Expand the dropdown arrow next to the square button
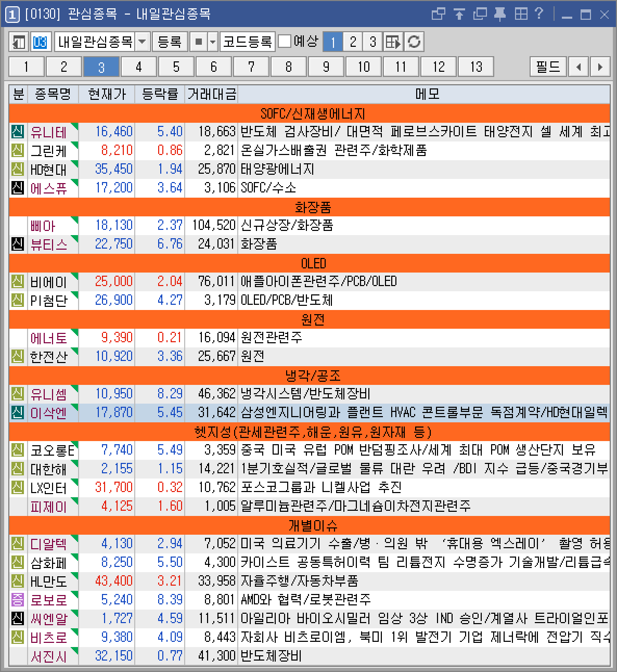The image size is (617, 672). click(x=213, y=42)
